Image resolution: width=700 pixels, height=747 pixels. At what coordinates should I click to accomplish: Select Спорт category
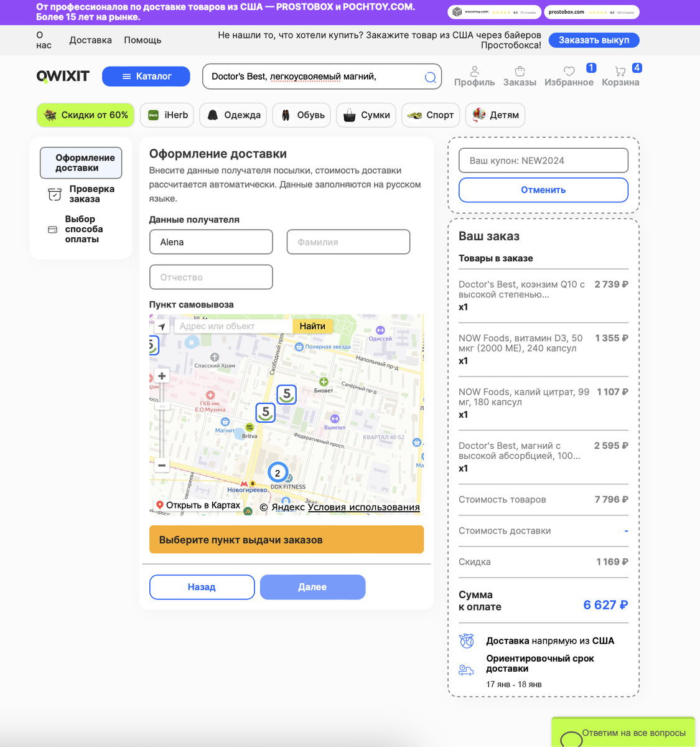coord(431,115)
